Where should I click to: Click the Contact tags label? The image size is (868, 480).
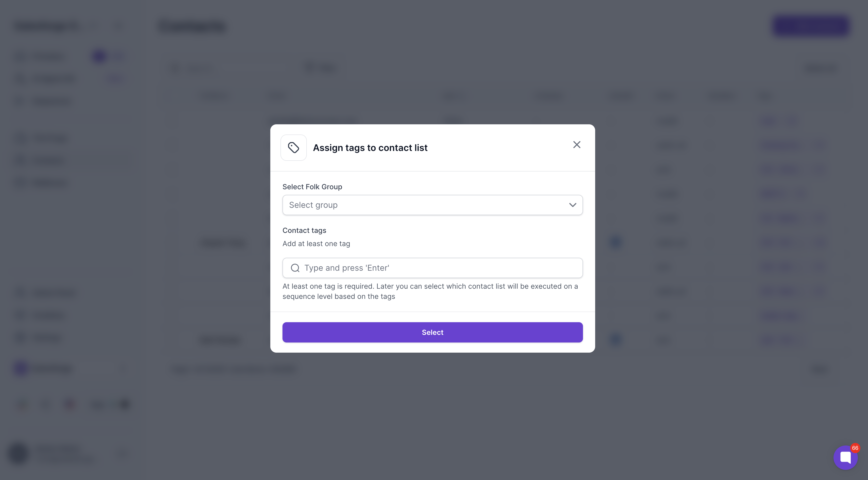tap(304, 230)
